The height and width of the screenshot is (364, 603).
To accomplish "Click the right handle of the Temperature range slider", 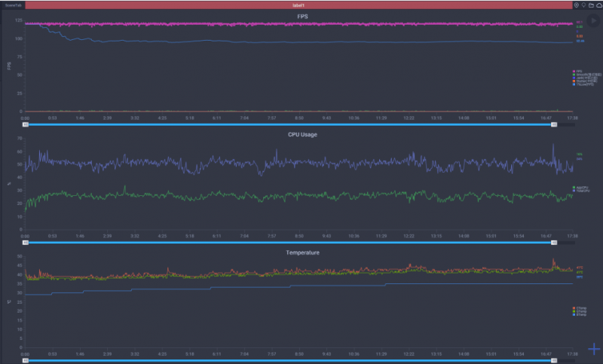I will click(x=554, y=360).
